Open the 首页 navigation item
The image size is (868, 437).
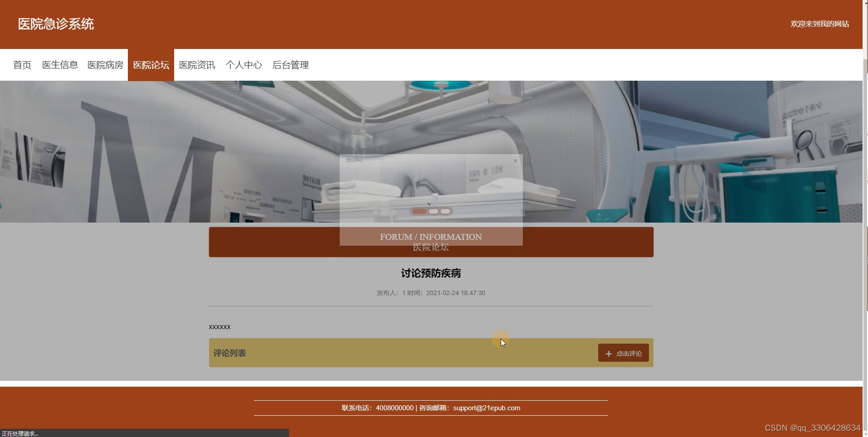(22, 65)
